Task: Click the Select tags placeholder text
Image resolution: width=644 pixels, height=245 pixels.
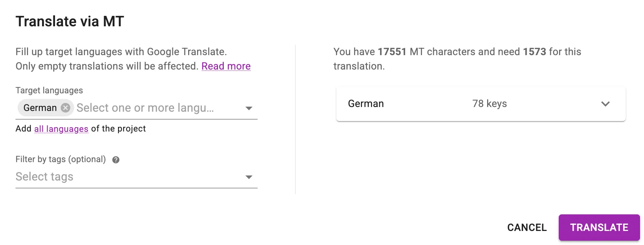Action: [44, 177]
